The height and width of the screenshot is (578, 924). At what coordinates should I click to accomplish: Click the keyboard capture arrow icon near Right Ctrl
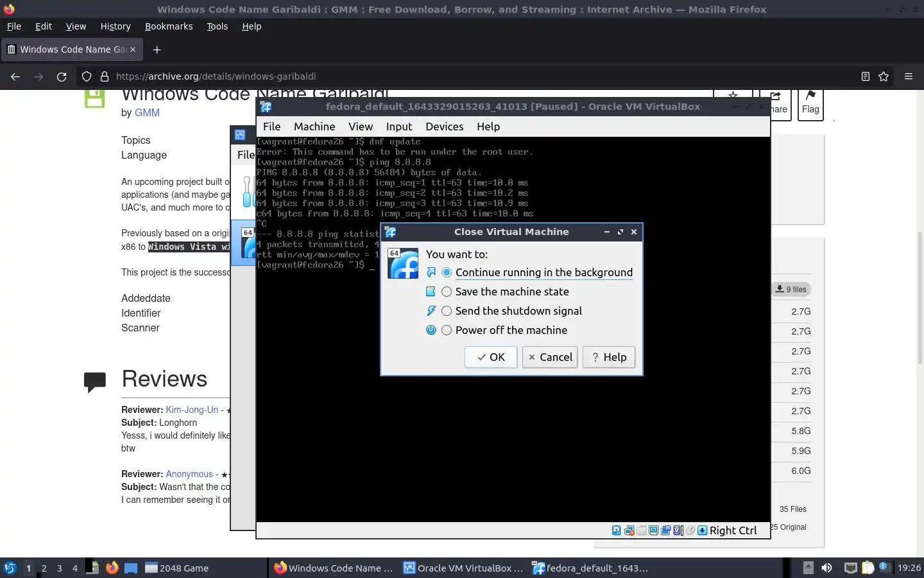tap(703, 530)
